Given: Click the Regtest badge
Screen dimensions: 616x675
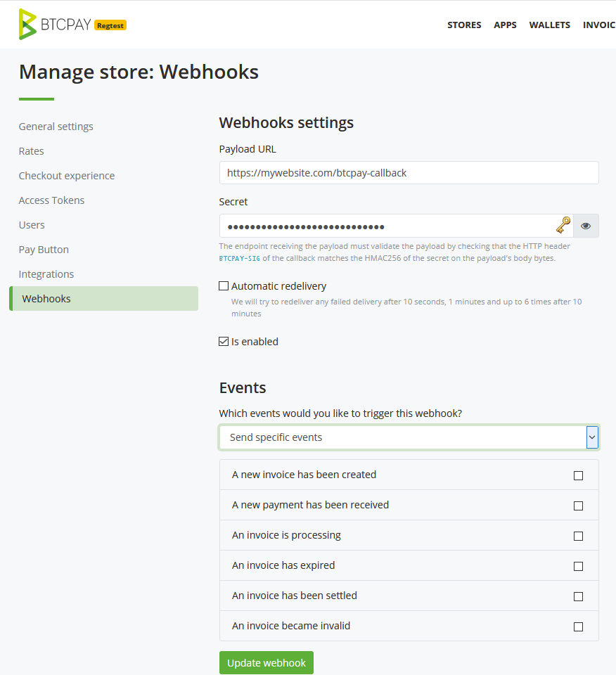Looking at the screenshot, I should click(x=110, y=26).
